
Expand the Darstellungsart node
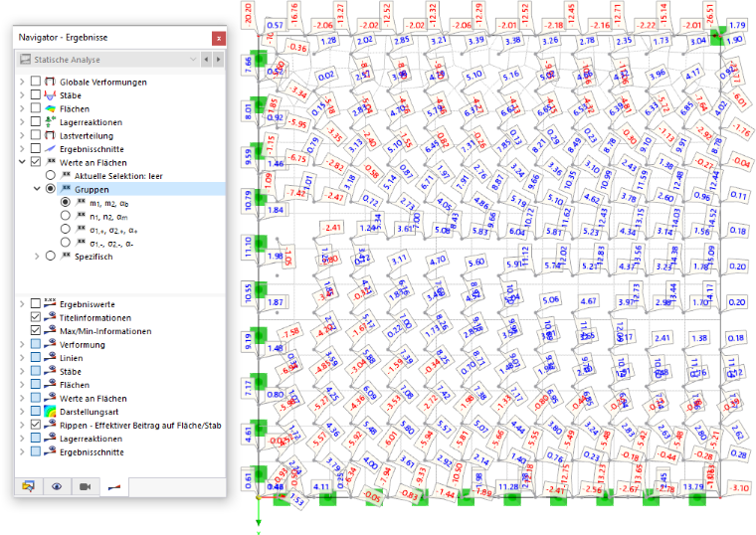22,411
